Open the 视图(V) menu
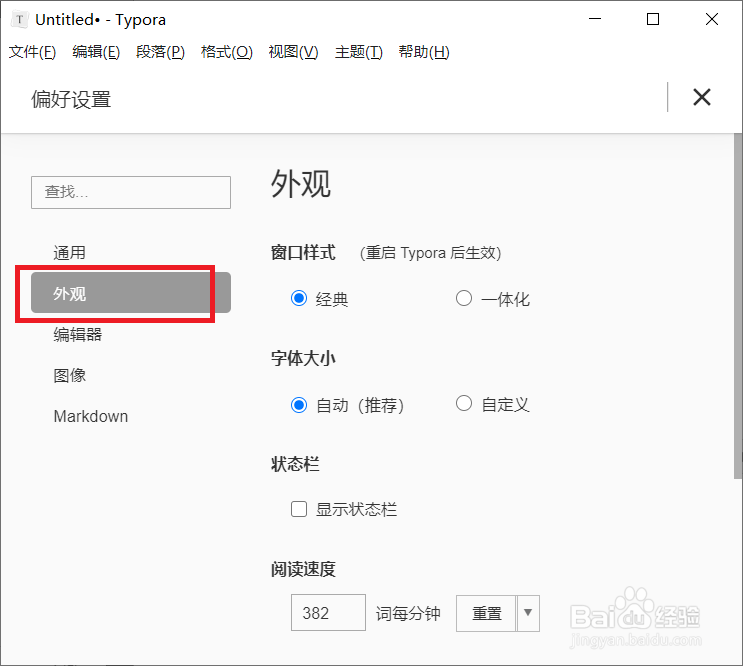Screen dimensions: 743x666 [x=293, y=52]
